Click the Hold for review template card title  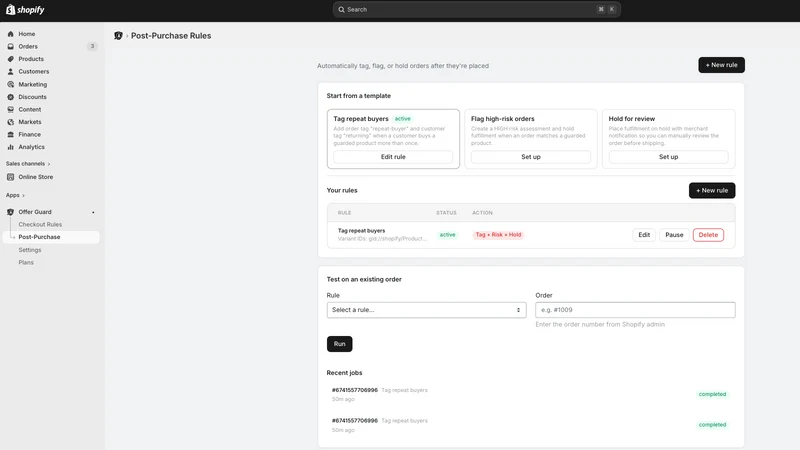click(x=632, y=119)
